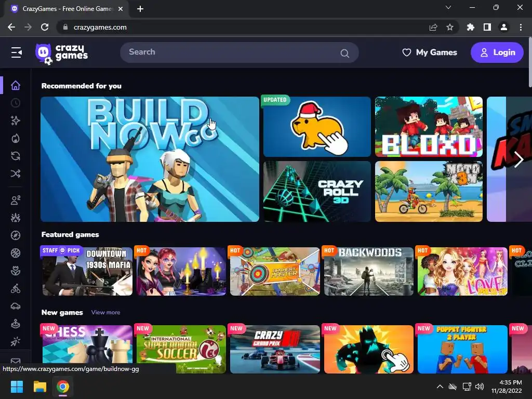532x399 pixels.
Task: Open the CrazyGames logo home link
Action: [61, 54]
